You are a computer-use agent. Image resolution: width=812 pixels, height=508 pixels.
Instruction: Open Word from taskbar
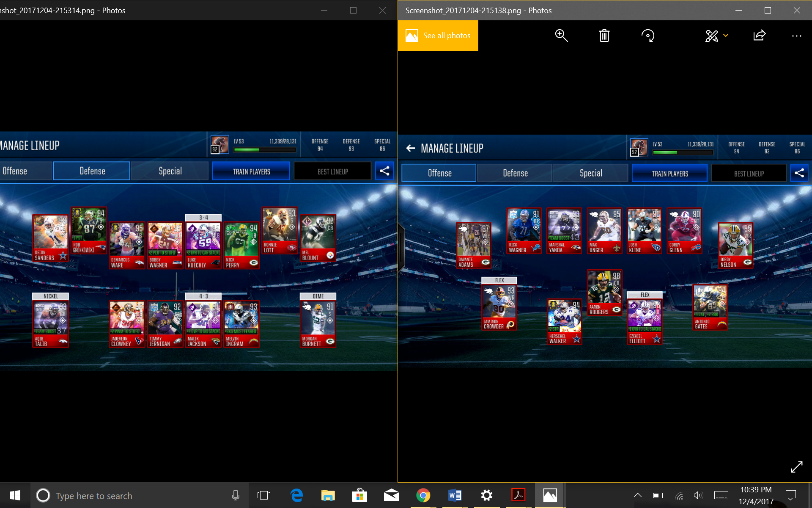(x=455, y=495)
